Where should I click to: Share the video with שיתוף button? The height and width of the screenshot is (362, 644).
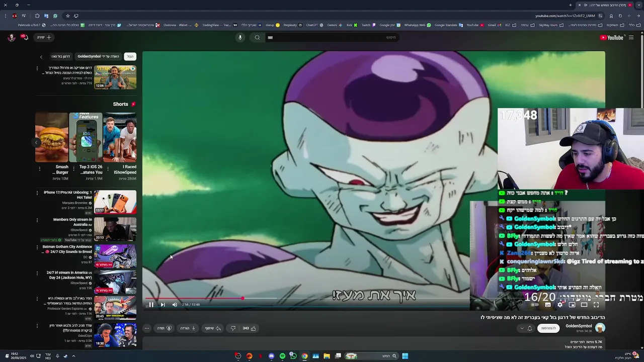(213, 328)
